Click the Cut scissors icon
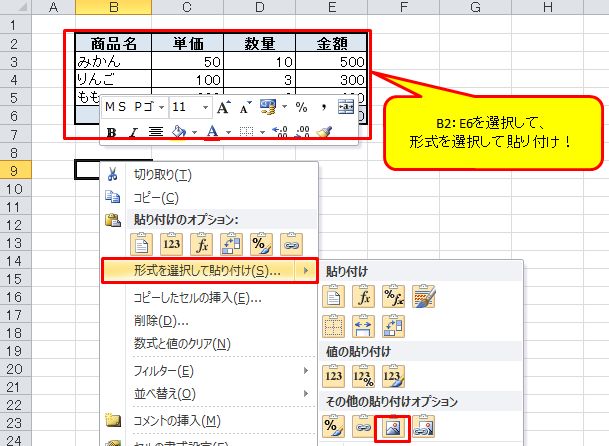 tap(113, 174)
